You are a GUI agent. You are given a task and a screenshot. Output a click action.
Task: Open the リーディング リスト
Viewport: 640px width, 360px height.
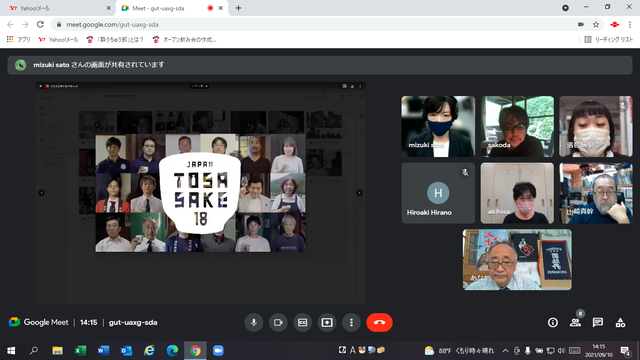click(609, 40)
